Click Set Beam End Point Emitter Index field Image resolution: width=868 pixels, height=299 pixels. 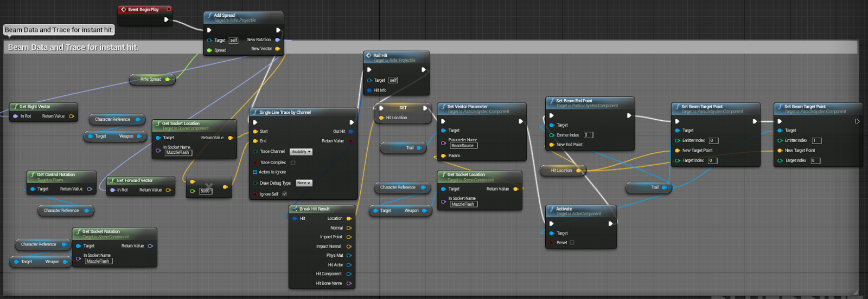pos(588,135)
